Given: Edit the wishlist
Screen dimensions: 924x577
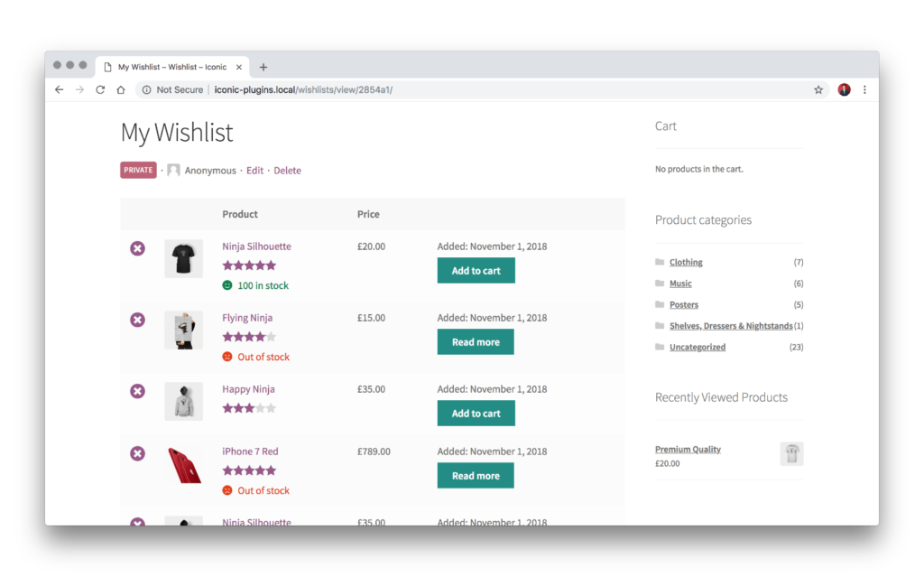Looking at the screenshot, I should pyautogui.click(x=254, y=170).
